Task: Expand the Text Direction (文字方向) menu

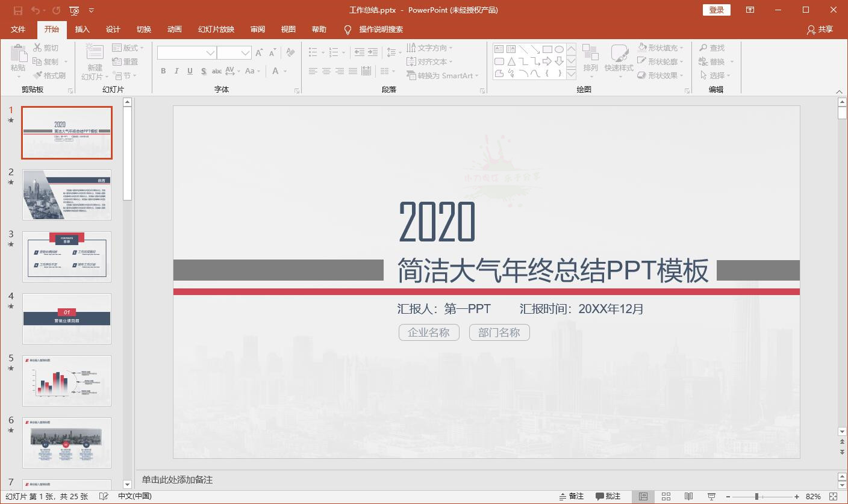Action: pos(431,48)
